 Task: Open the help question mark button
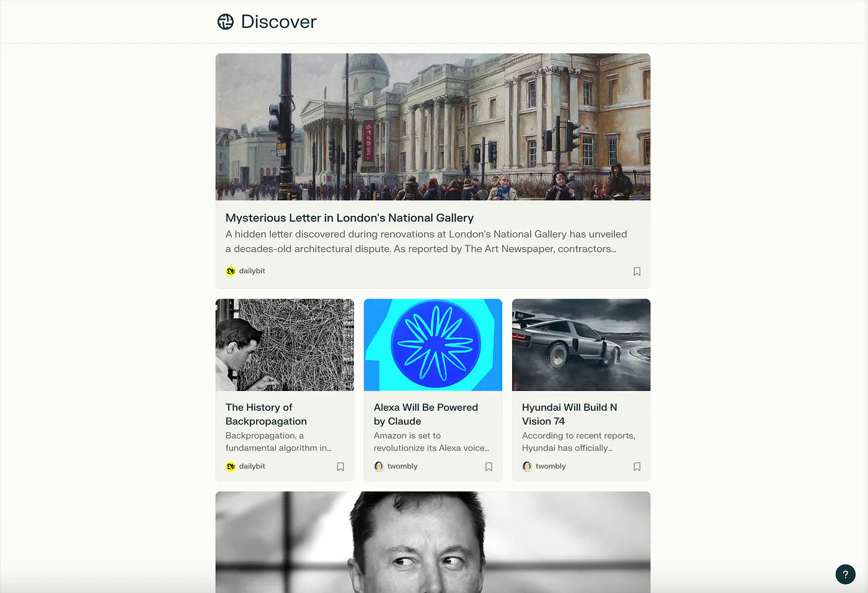coord(845,574)
